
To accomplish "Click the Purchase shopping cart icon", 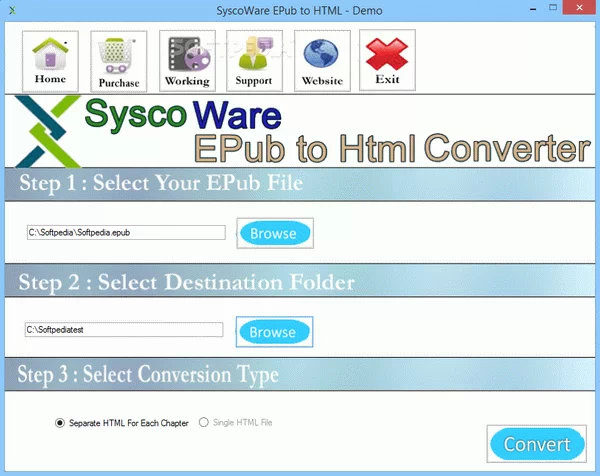I will coord(119,61).
